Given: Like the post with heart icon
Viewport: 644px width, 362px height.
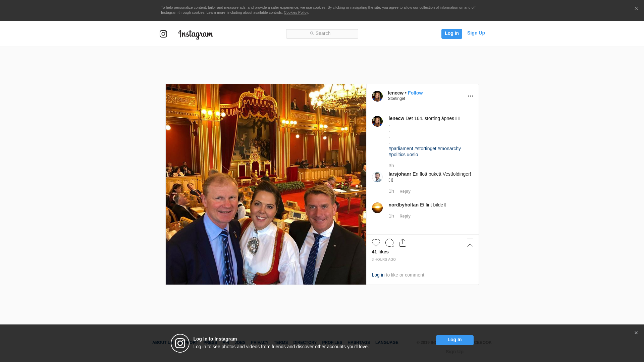Looking at the screenshot, I should tap(376, 243).
